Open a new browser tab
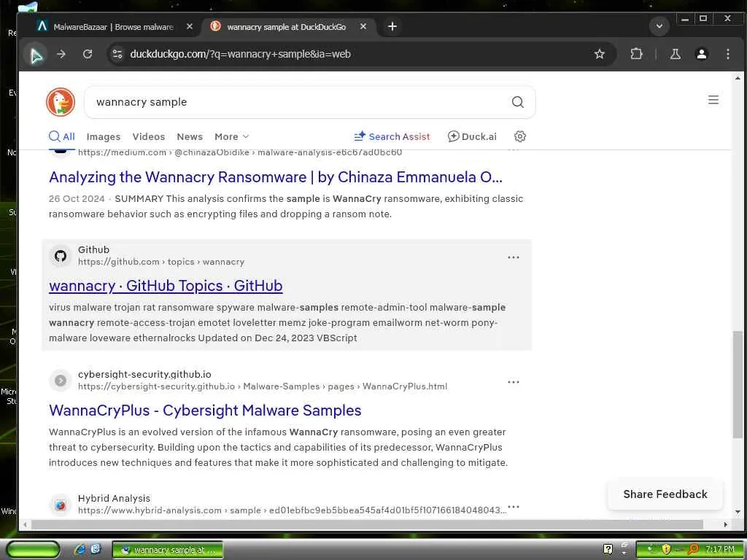 click(392, 27)
